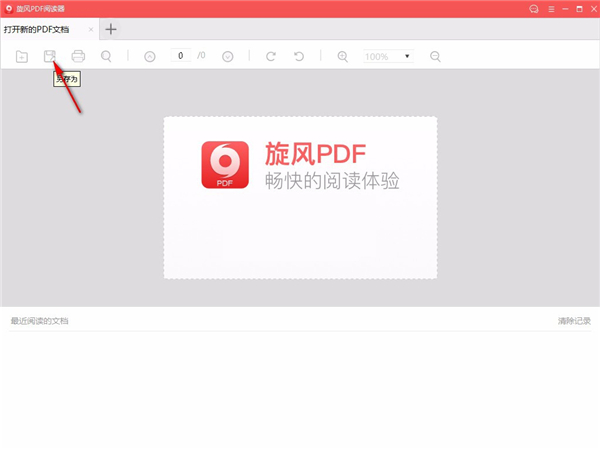Open a PDF file with folder icon
Screen dimensions: 600x450
[22, 57]
